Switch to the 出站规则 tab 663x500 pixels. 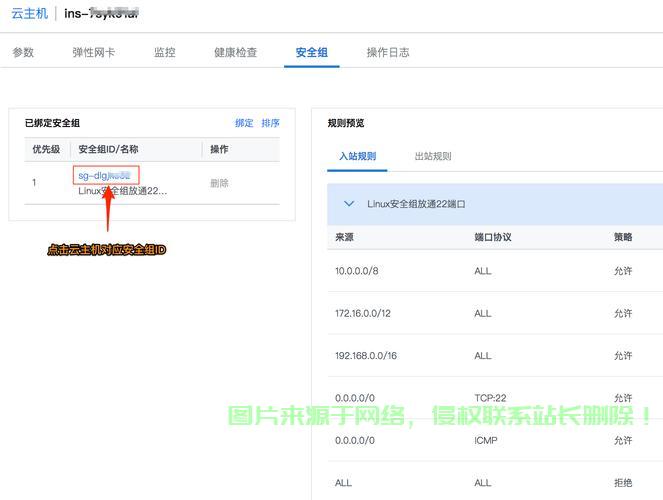[433, 156]
